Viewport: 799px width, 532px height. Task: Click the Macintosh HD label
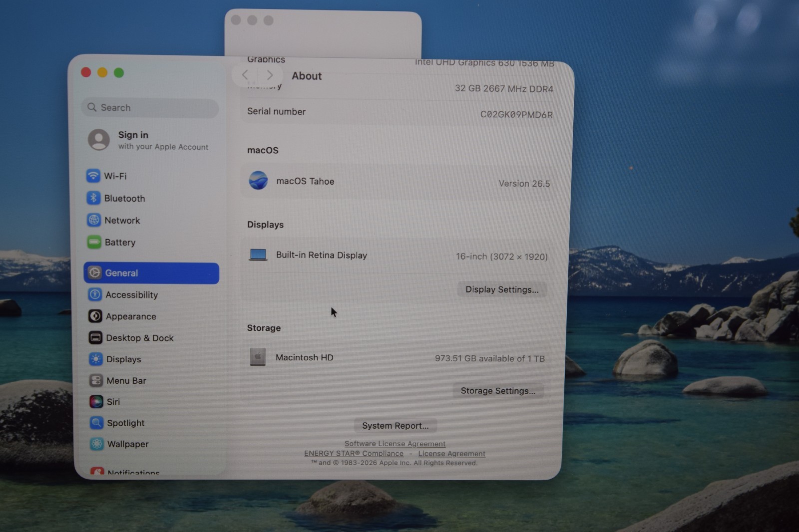pos(304,357)
